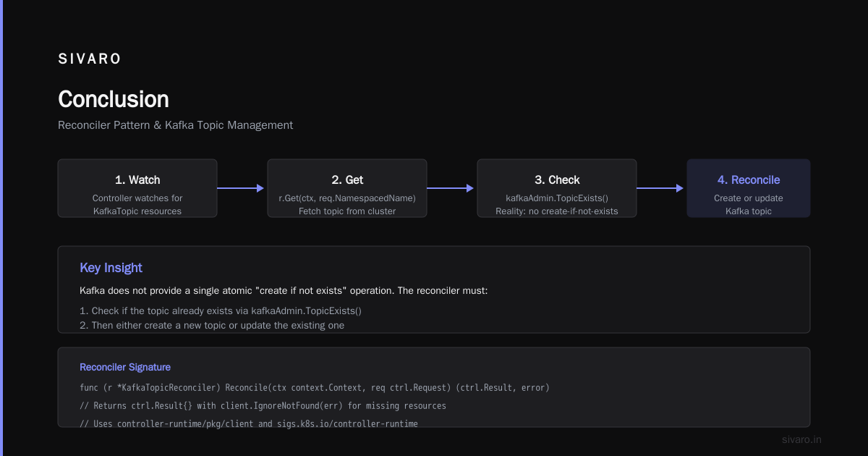Click the SIVARO logo text
The image size is (868, 456).
(x=90, y=59)
